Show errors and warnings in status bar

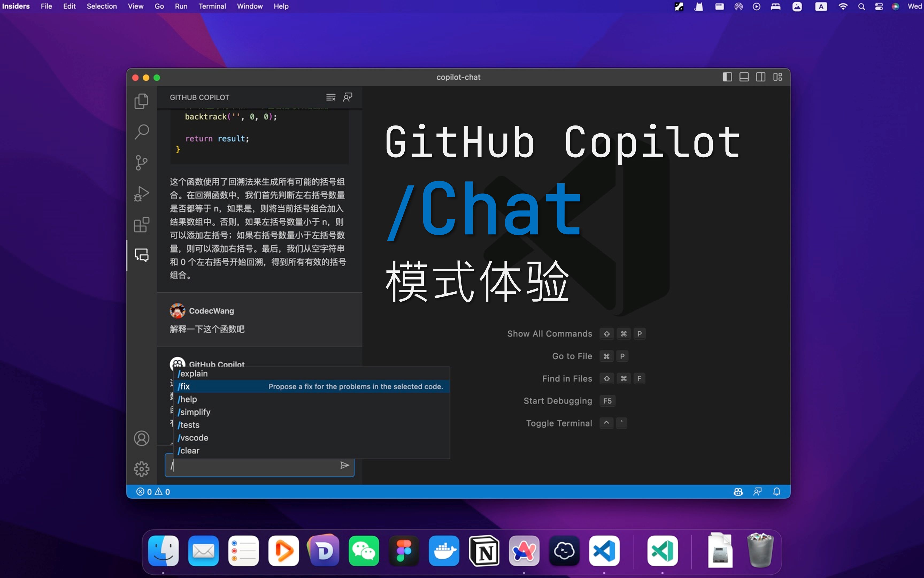point(153,492)
